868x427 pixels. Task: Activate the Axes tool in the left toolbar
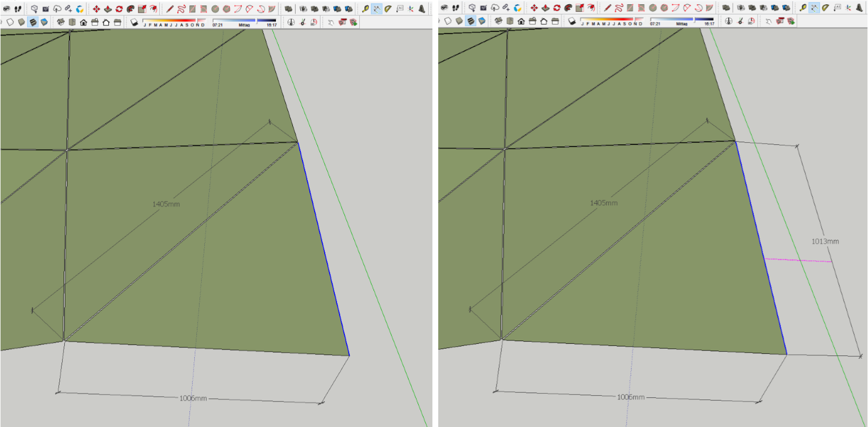411,9
